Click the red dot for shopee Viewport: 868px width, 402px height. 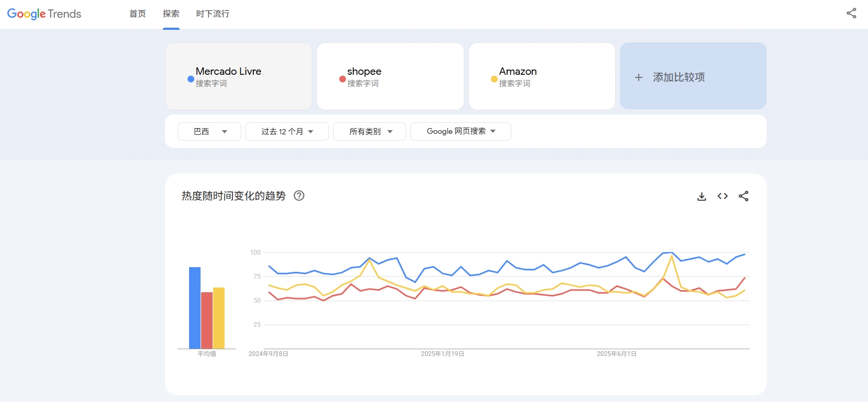[x=343, y=79]
